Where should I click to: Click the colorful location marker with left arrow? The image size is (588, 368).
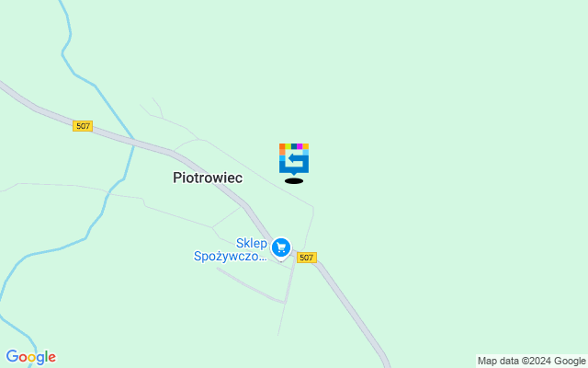(294, 159)
